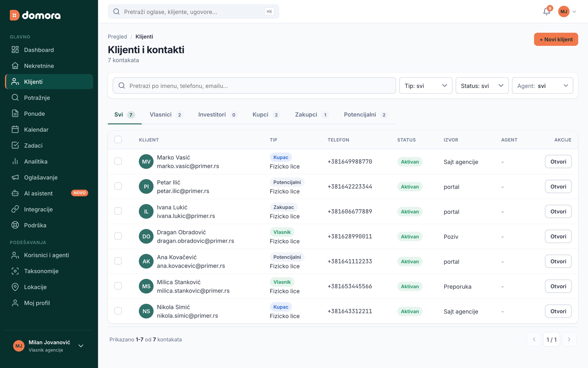Open Nekretnine via the house icon
Viewport: 588px width, 368px height.
tap(15, 66)
